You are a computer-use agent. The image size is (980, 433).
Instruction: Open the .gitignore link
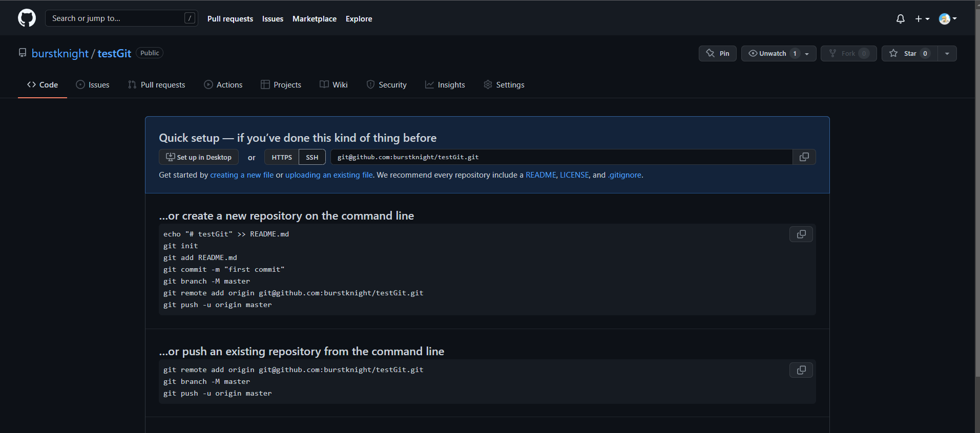pos(624,175)
